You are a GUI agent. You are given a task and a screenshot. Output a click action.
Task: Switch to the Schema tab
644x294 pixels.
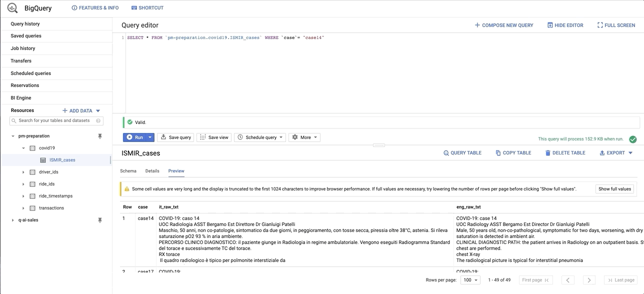coord(128,171)
